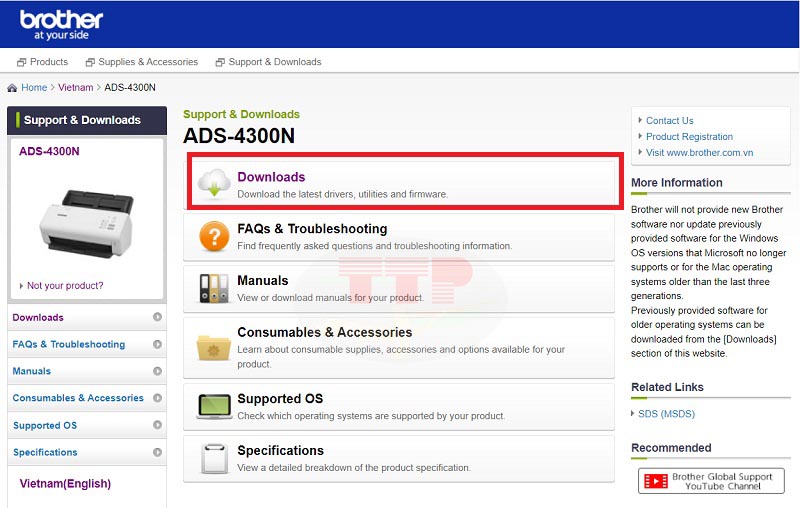
Task: Select FAQs & Troubleshooting text in left sidebar
Action: pos(69,344)
